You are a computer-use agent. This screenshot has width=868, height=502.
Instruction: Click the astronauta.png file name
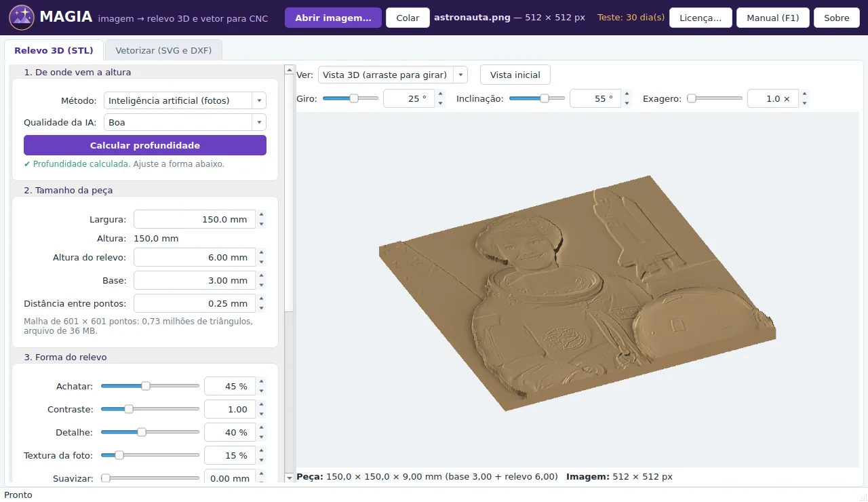(x=472, y=18)
